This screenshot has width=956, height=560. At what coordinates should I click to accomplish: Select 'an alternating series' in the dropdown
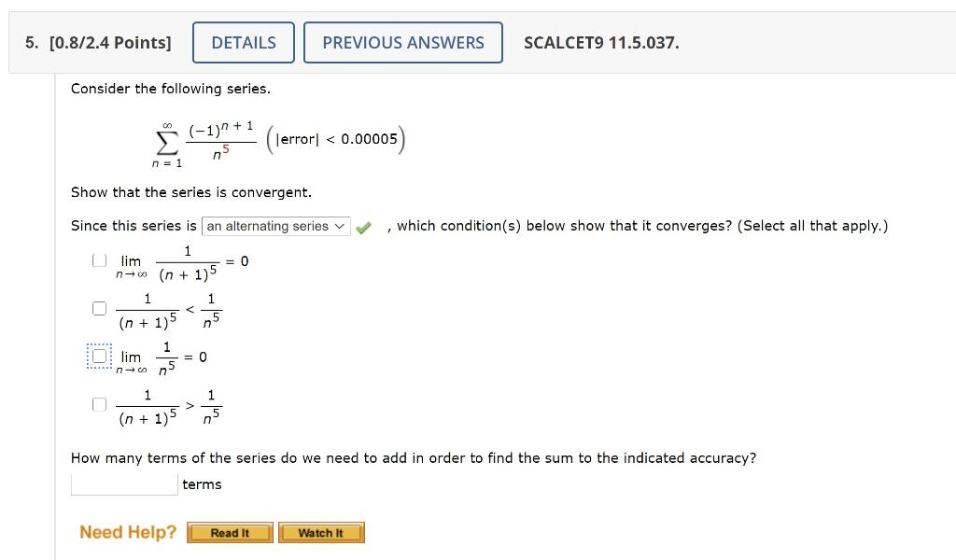click(275, 226)
